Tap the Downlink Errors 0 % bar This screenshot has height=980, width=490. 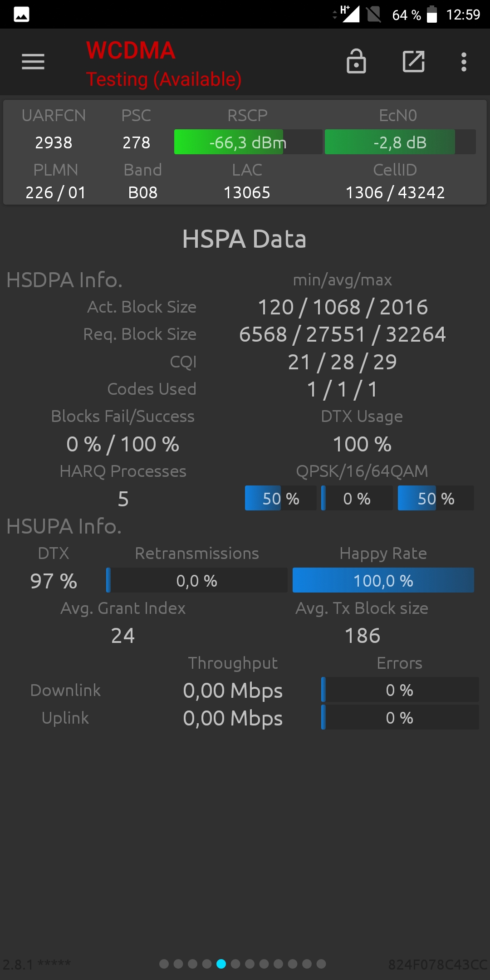coord(400,690)
